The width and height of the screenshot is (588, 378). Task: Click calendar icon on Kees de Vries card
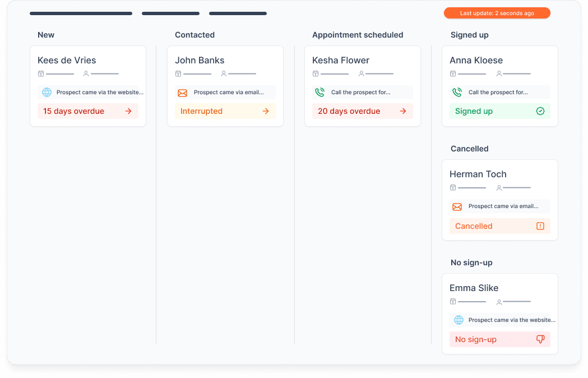41,73
